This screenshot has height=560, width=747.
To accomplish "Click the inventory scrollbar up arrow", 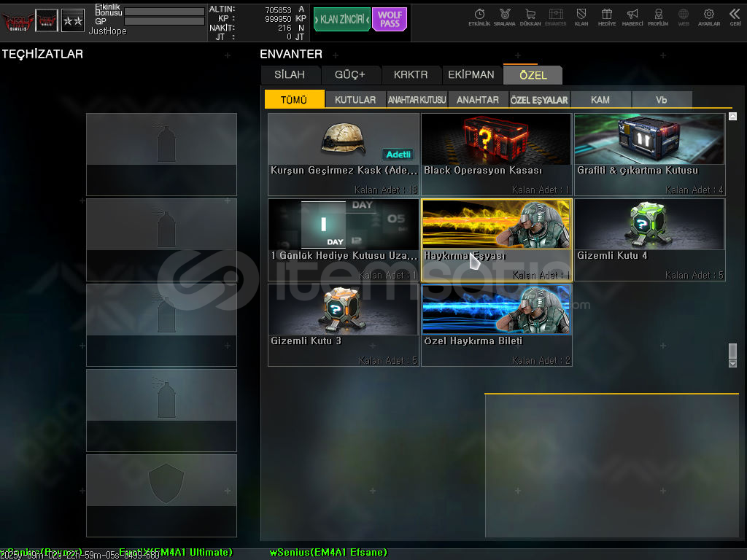I will click(x=732, y=117).
